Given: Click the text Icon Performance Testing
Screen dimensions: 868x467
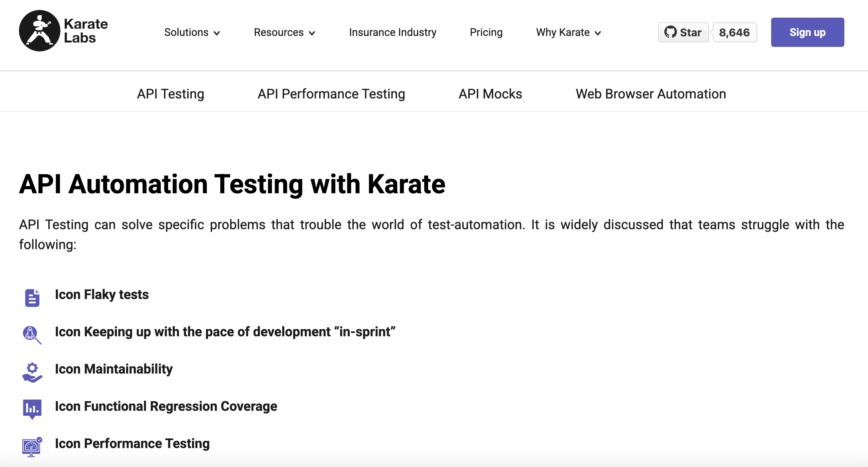Looking at the screenshot, I should pos(132,444).
